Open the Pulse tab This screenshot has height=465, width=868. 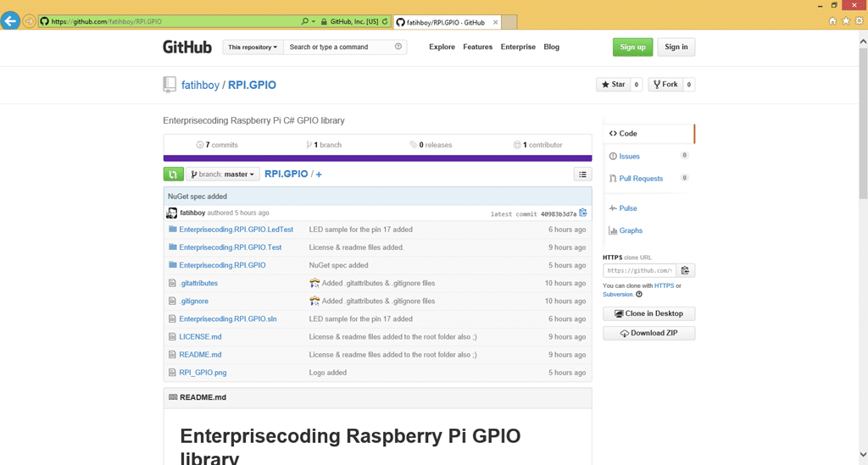(x=628, y=208)
